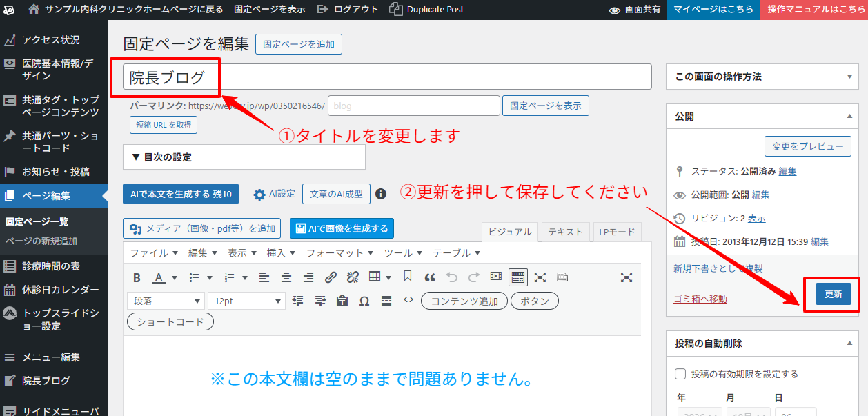
Task: Expand the 目次の設定 section
Action: coord(244,157)
